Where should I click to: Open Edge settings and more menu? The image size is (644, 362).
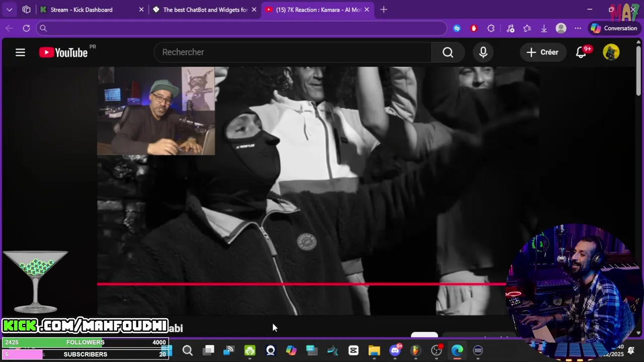pyautogui.click(x=578, y=28)
